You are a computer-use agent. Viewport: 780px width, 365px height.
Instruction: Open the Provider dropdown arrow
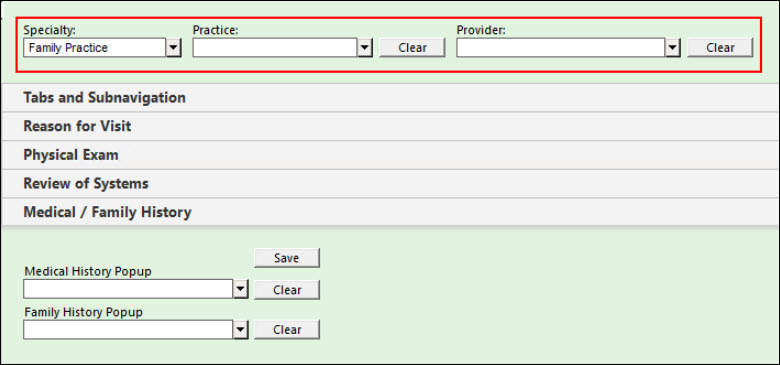coord(673,48)
